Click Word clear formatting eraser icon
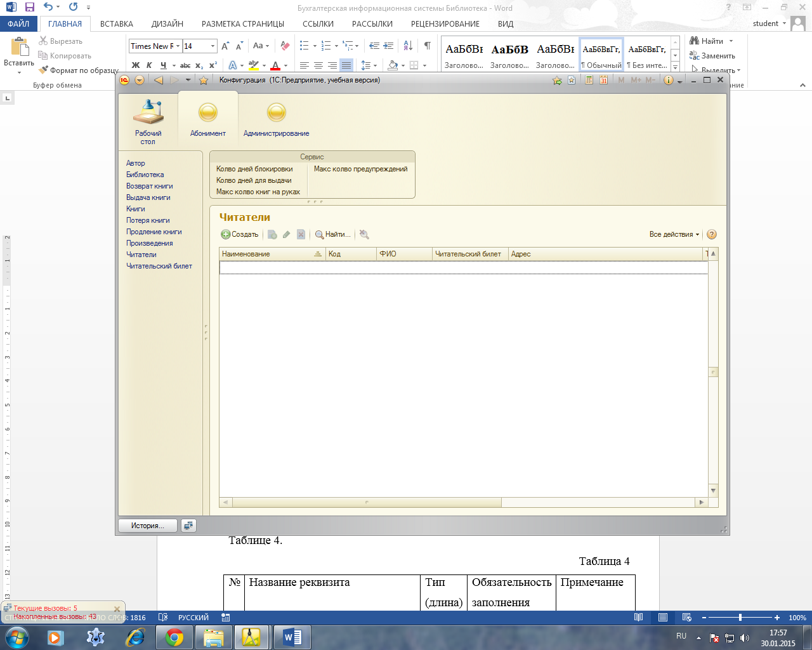The image size is (812, 650). (285, 46)
